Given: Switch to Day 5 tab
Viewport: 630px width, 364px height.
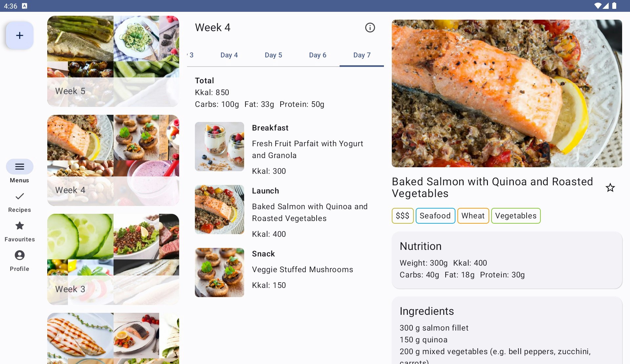Looking at the screenshot, I should tap(273, 55).
